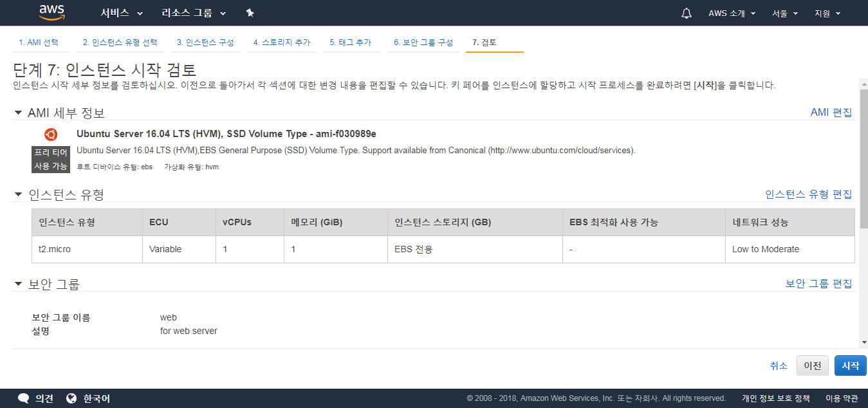
Task: Open 개인 정보 보호 정책 link
Action: [775, 398]
